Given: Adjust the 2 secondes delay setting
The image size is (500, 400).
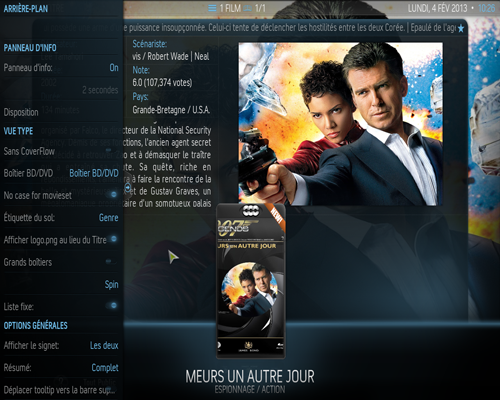Looking at the screenshot, I should 100,90.
